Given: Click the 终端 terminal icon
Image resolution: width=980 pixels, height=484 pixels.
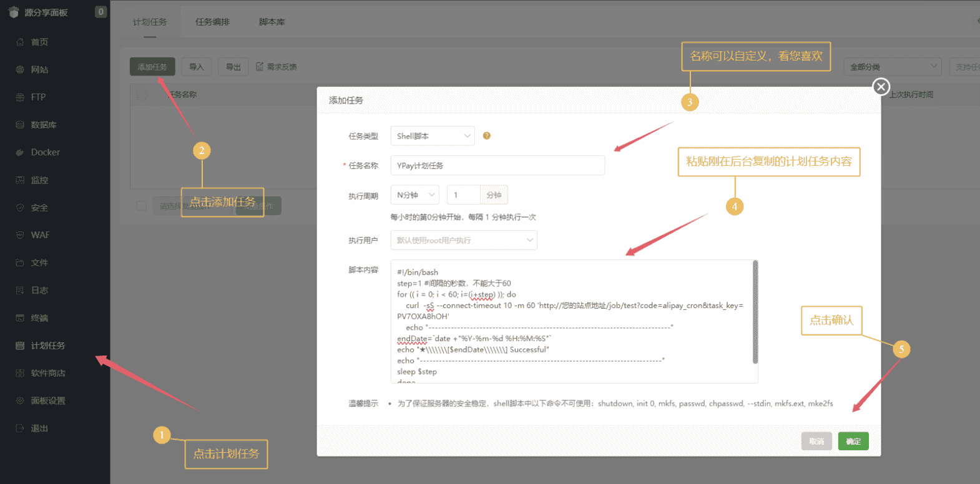Looking at the screenshot, I should (20, 318).
